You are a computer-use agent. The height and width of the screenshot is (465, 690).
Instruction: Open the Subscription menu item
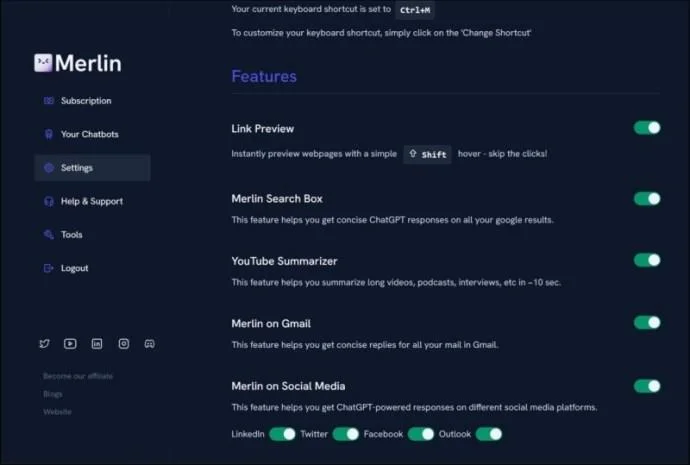92,101
